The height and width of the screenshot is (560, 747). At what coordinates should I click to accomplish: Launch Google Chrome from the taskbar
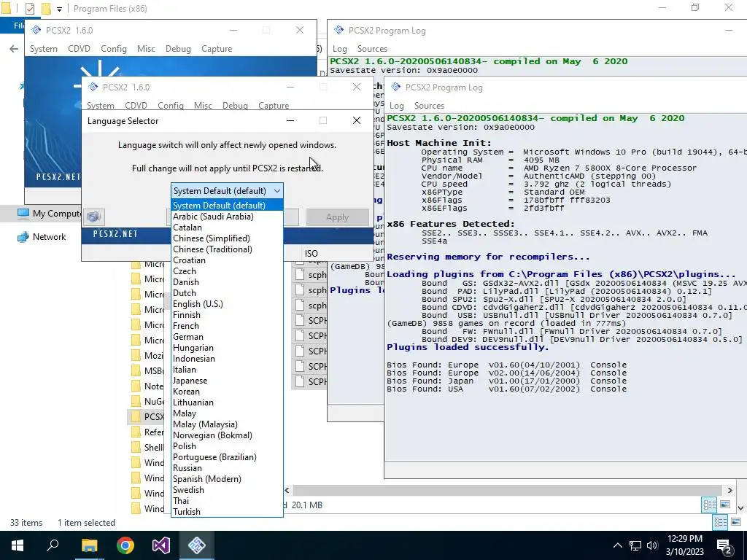tap(125, 545)
